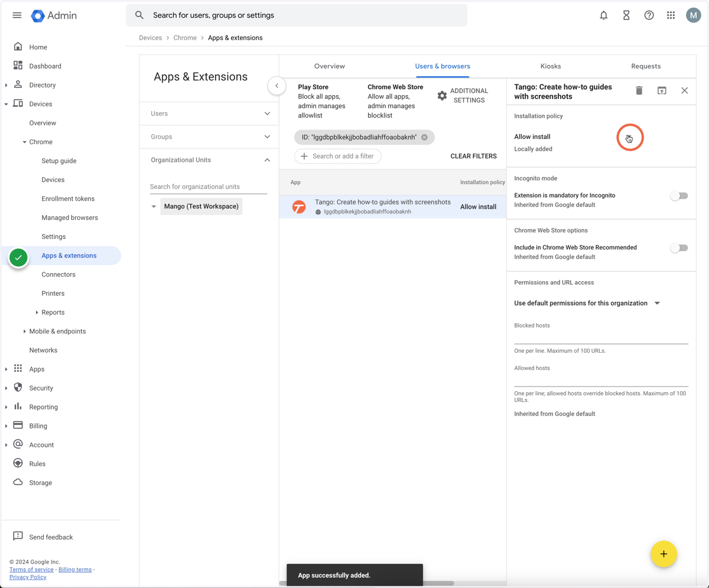Open the Privacy Policy link
The width and height of the screenshot is (709, 588).
point(28,577)
